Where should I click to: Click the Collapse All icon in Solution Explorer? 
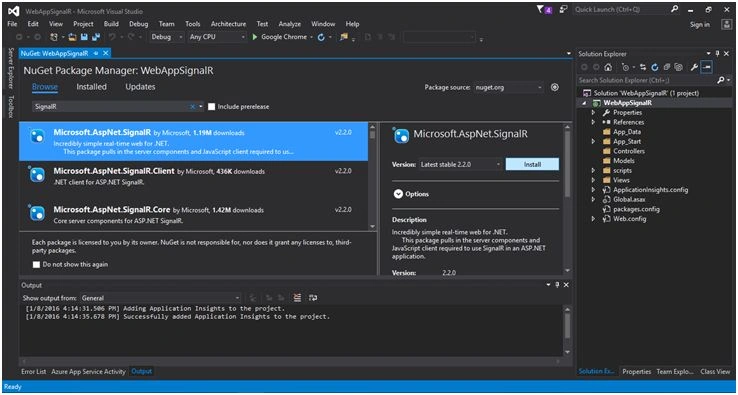(666, 67)
